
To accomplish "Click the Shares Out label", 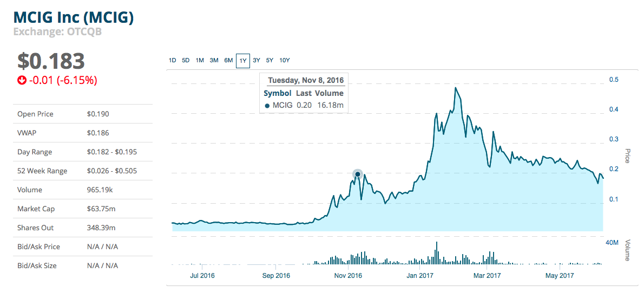I will (35, 228).
